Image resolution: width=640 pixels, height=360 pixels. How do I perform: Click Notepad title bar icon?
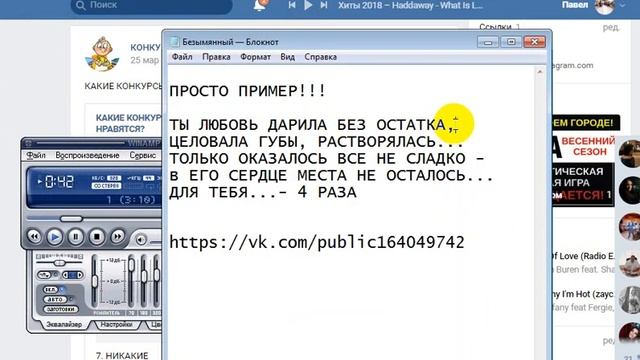pos(174,42)
